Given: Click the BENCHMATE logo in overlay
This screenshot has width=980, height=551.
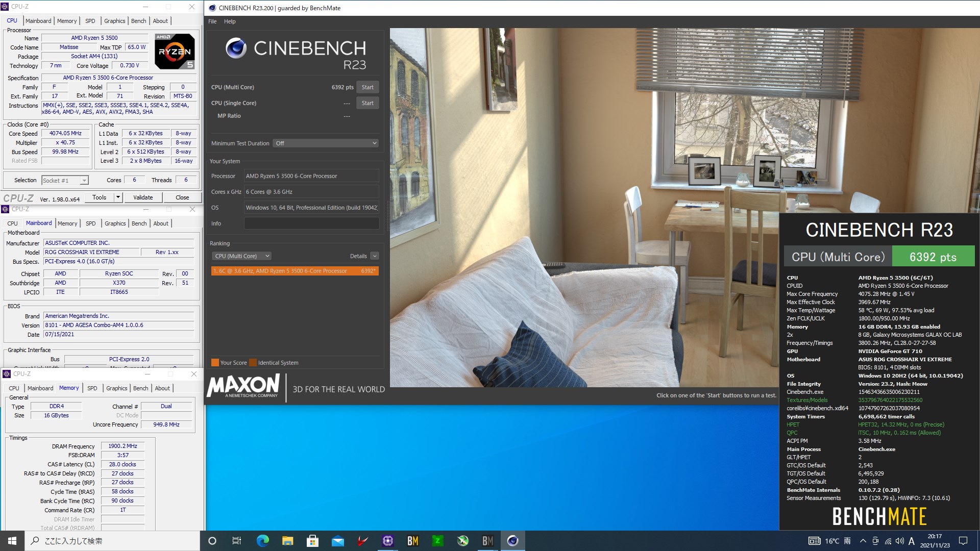Looking at the screenshot, I should 879,516.
